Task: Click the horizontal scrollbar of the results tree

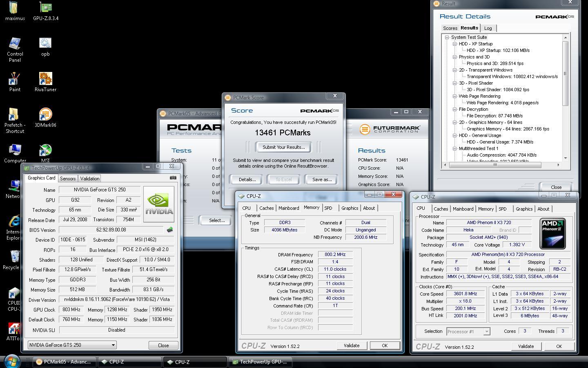Action: pos(495,165)
